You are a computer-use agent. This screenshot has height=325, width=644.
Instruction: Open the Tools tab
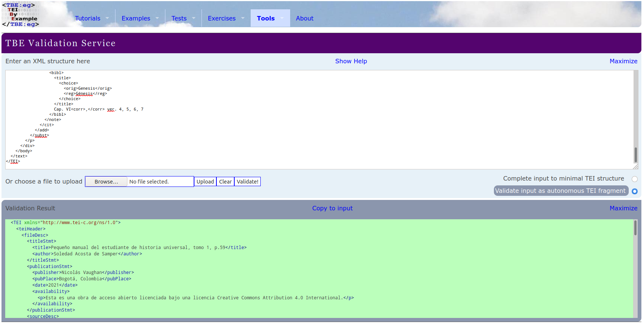266,18
